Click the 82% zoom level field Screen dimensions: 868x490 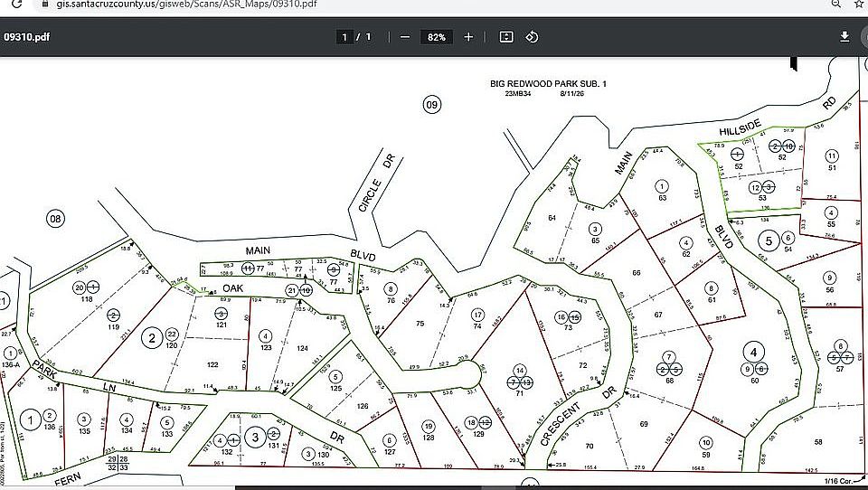(436, 37)
